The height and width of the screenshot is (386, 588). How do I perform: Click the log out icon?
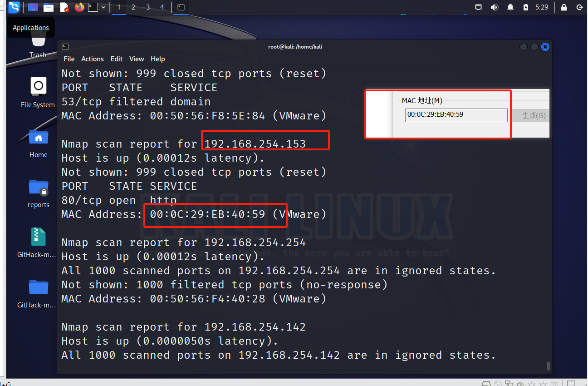579,7
